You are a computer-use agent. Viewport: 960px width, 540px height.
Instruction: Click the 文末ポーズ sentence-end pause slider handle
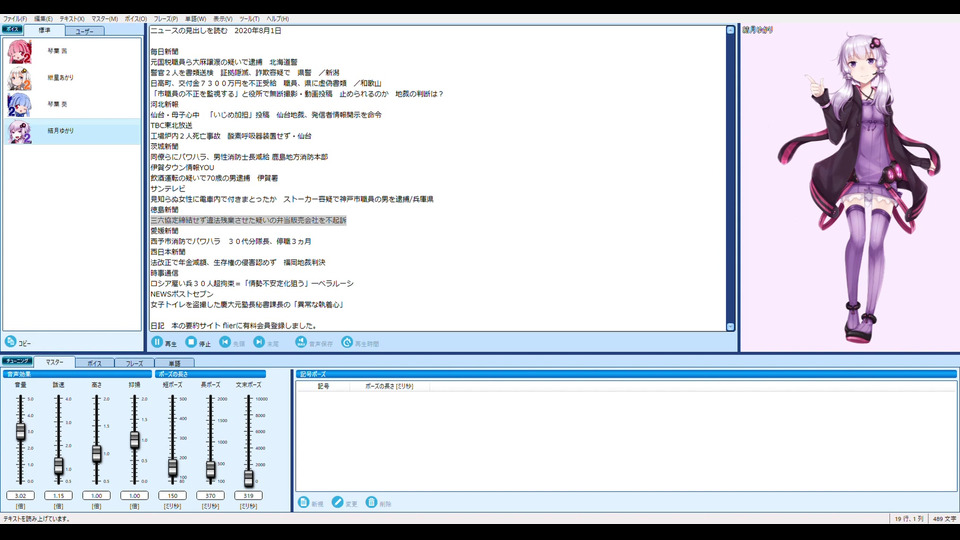(x=249, y=478)
